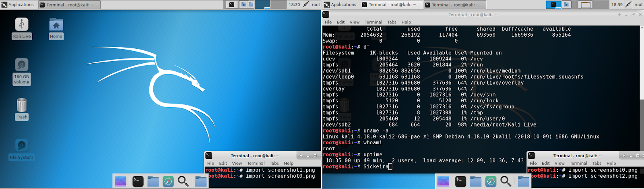This screenshot has height=189, width=644.
Task: Click scroll-up arrow of large terminal scrollbar
Action: click(x=642, y=28)
